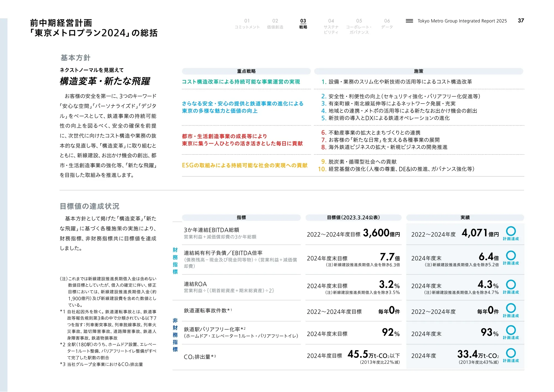Screen dimensions: 554x392
Task: Go to 01 コミットメント section
Action: 247,24
